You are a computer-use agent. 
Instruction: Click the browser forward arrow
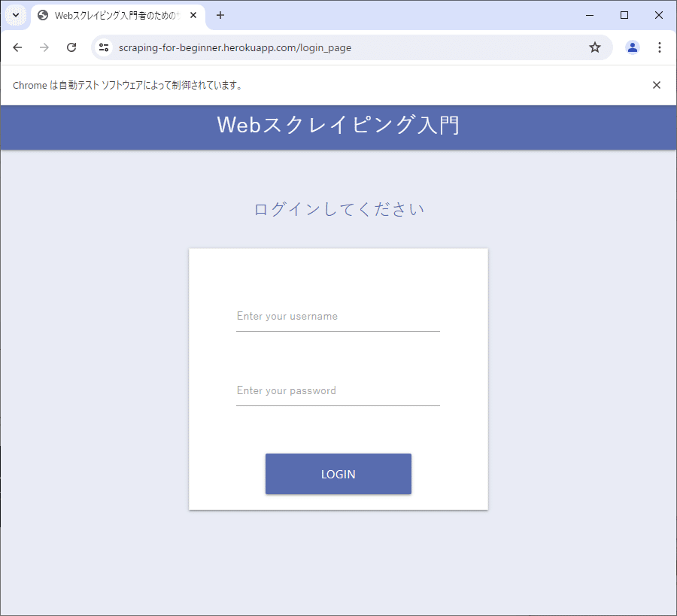pos(44,47)
